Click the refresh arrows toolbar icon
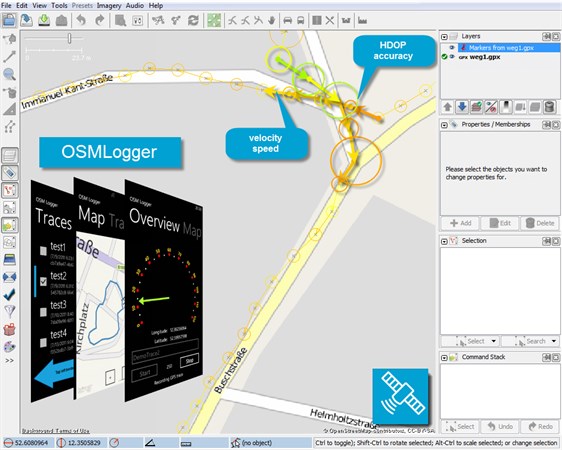The height and width of the screenshot is (450, 562). (194, 20)
